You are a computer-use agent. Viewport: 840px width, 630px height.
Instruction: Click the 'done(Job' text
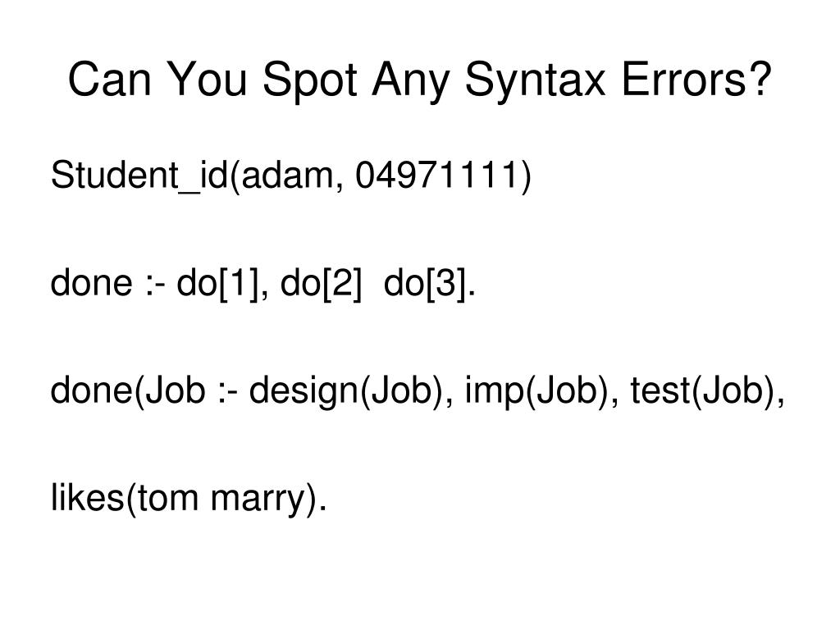point(127,390)
